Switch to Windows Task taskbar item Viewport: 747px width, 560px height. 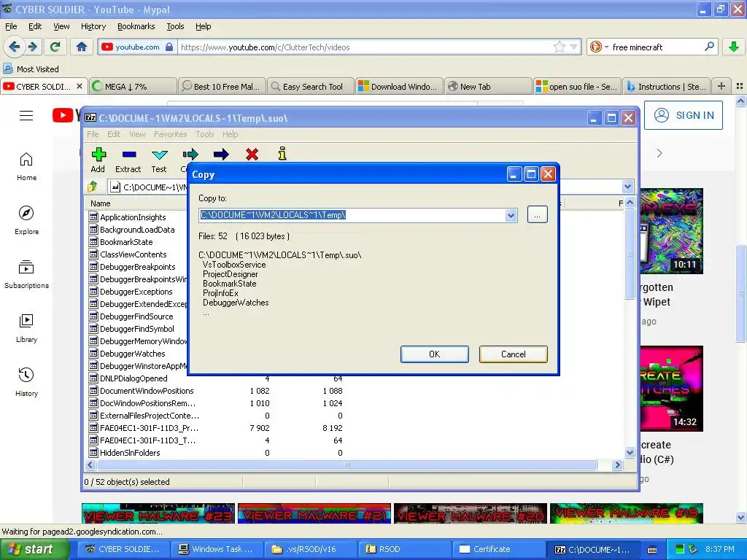click(216, 550)
